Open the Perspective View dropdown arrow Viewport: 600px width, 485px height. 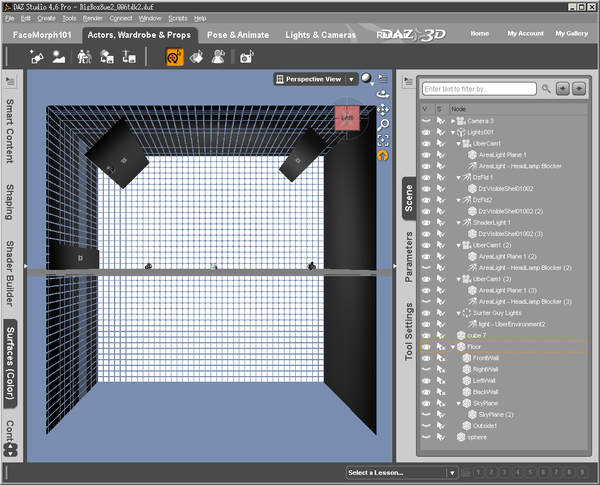point(351,79)
